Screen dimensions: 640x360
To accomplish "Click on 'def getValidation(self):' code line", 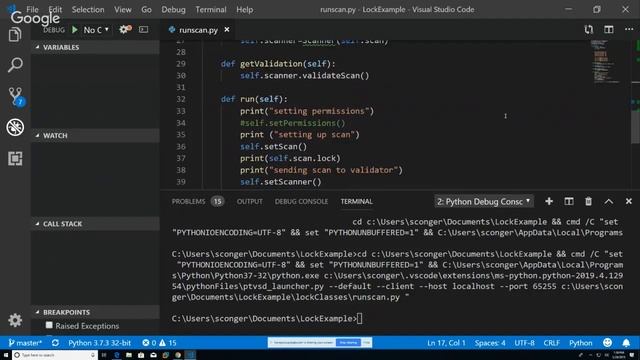I will click(x=278, y=64).
